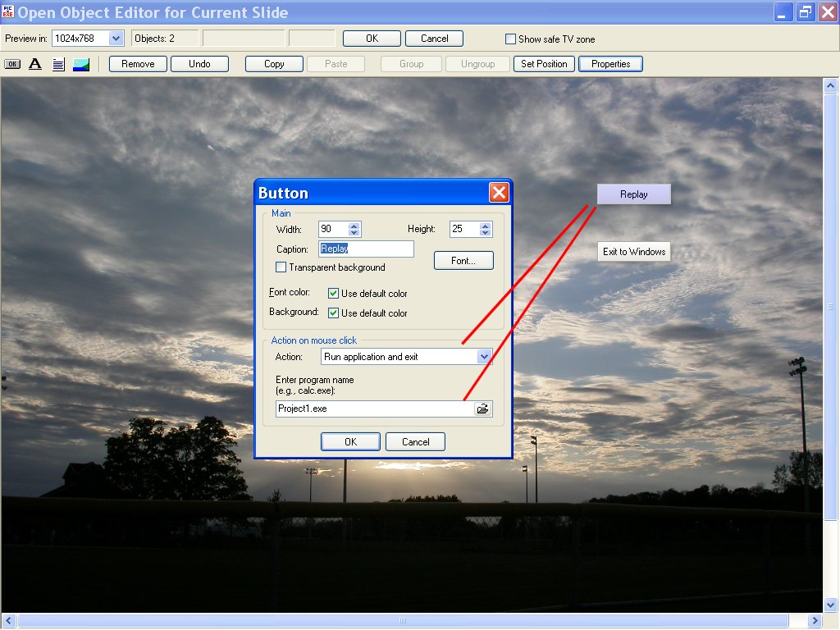840x630 pixels.
Task: Open the Action dropdown list
Action: click(484, 357)
